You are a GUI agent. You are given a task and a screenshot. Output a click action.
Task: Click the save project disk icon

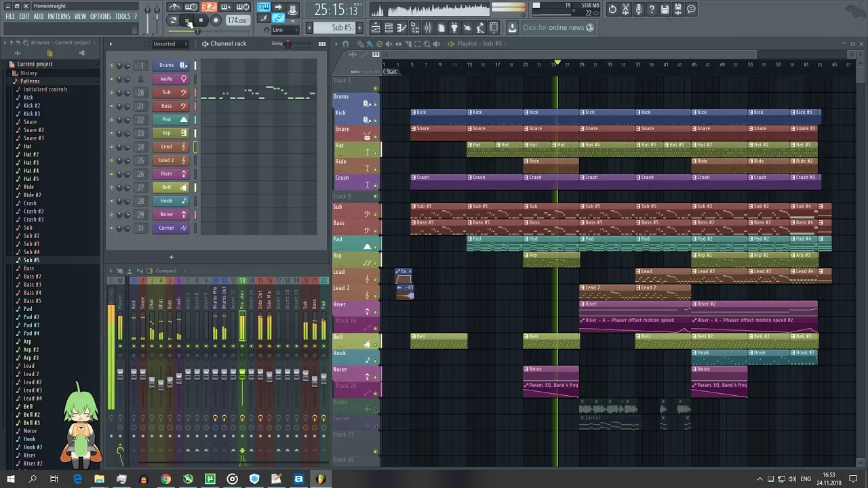coord(665,9)
